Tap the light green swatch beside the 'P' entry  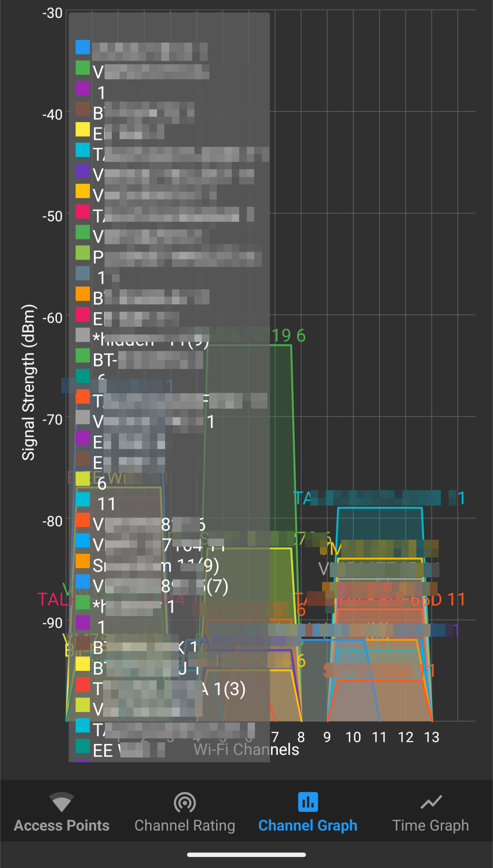(83, 253)
